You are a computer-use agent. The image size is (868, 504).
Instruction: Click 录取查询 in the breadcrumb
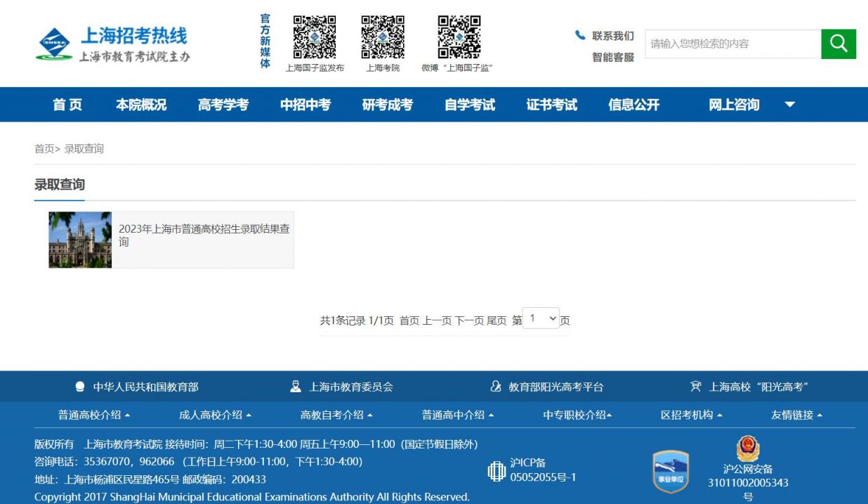coord(84,148)
